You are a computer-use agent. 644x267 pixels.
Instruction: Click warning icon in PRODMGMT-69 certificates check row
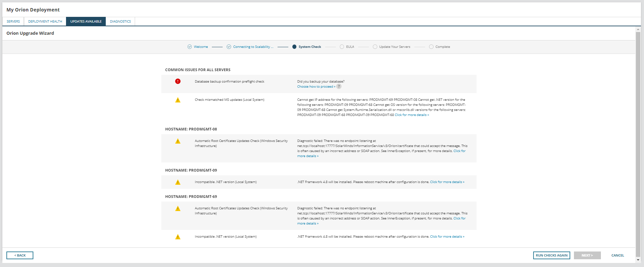click(x=178, y=208)
